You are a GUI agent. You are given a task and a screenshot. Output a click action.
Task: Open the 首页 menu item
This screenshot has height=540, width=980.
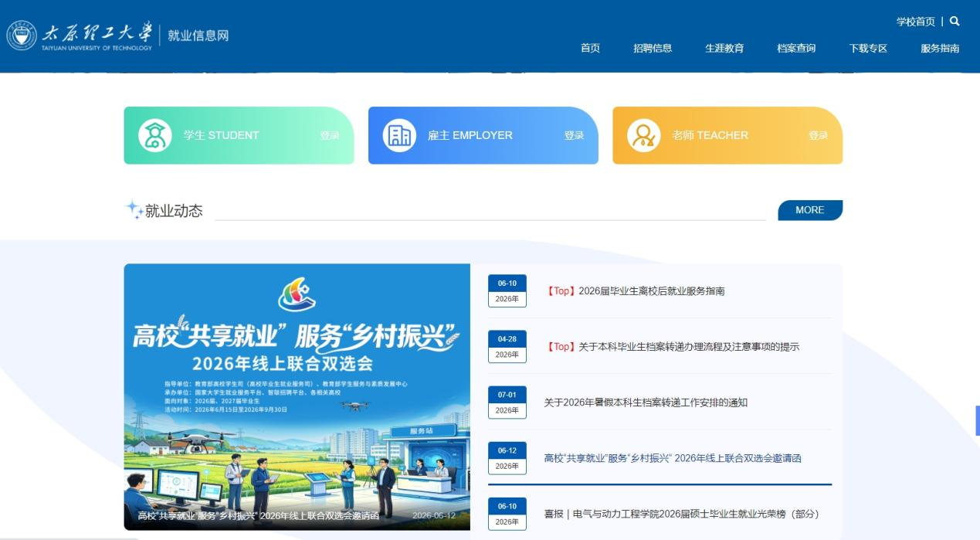tap(590, 48)
